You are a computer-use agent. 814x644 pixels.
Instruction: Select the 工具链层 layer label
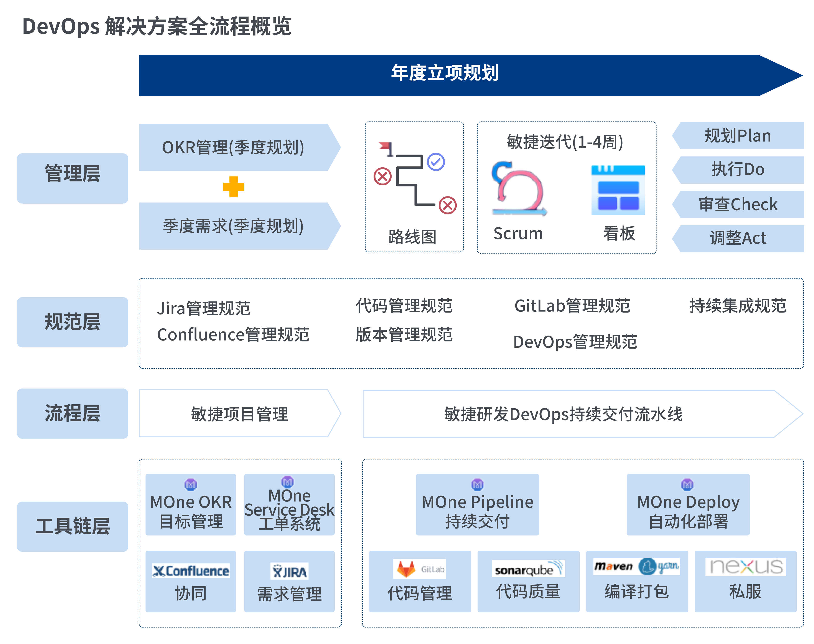(x=72, y=526)
